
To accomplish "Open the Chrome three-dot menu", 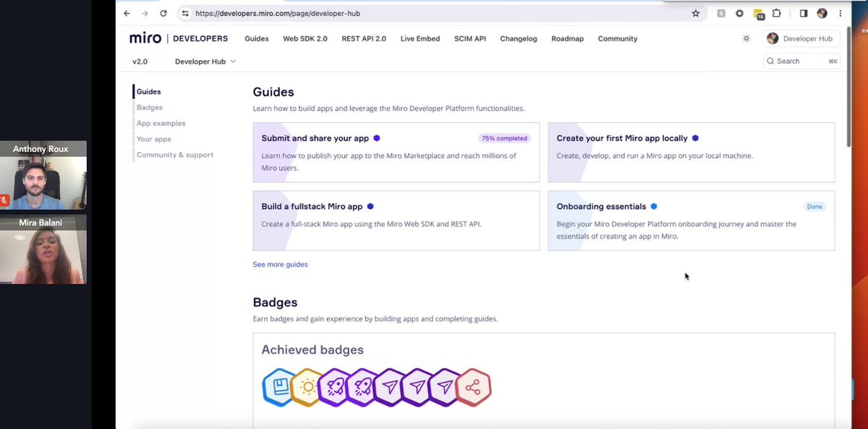I will point(840,12).
